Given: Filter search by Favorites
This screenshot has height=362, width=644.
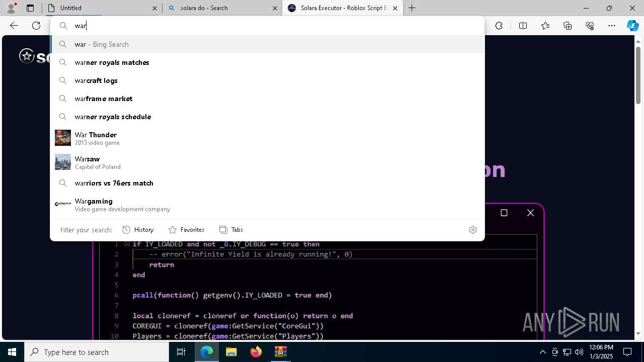Looking at the screenshot, I should tap(186, 230).
